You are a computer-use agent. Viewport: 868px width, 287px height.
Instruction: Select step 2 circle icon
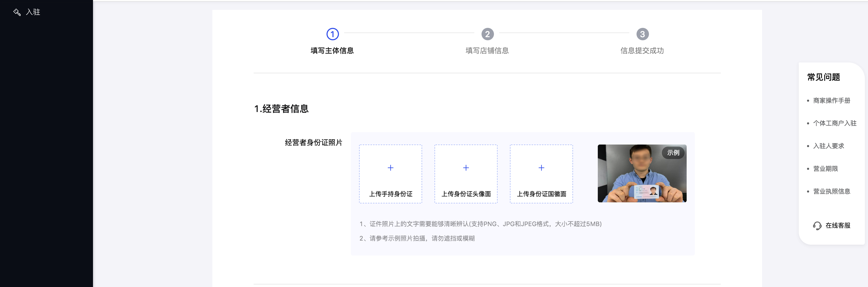tap(487, 34)
